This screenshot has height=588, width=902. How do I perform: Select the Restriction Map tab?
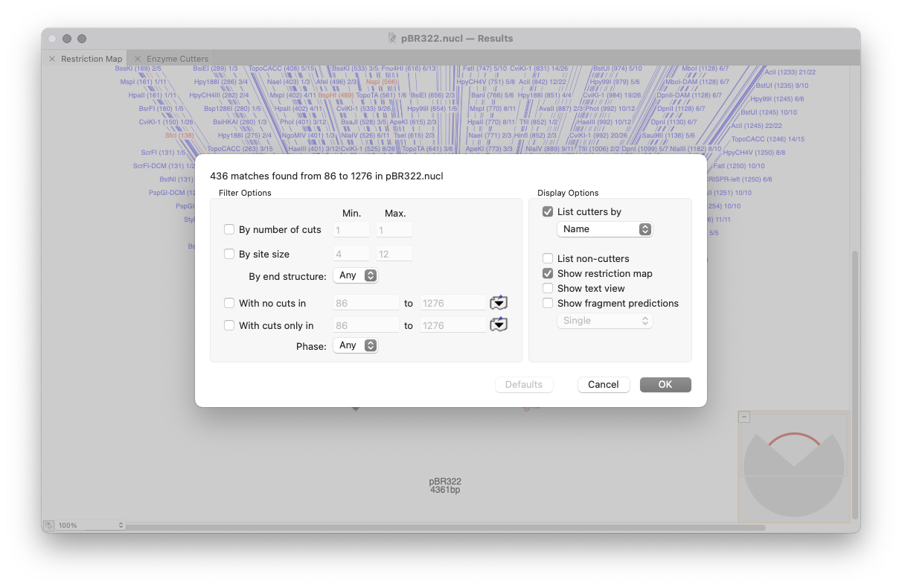(x=91, y=59)
